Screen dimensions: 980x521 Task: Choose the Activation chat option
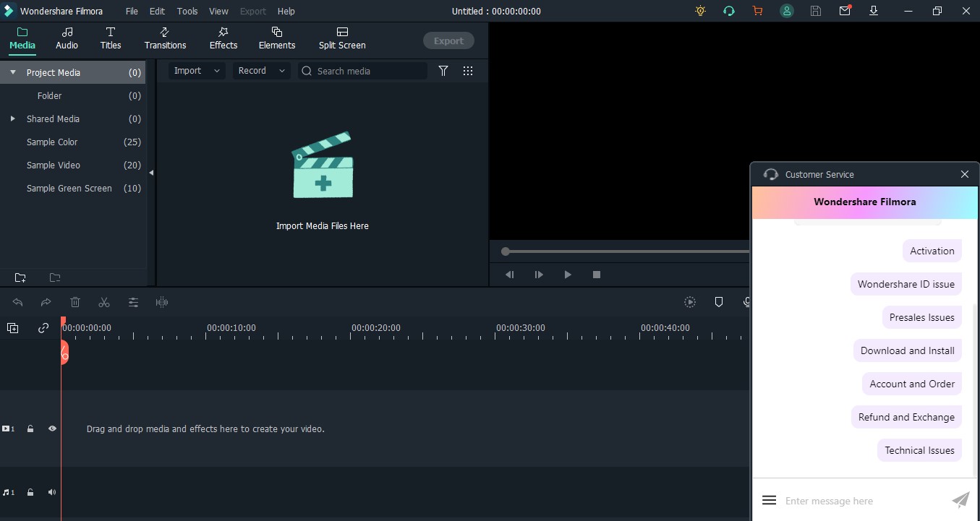[932, 251]
